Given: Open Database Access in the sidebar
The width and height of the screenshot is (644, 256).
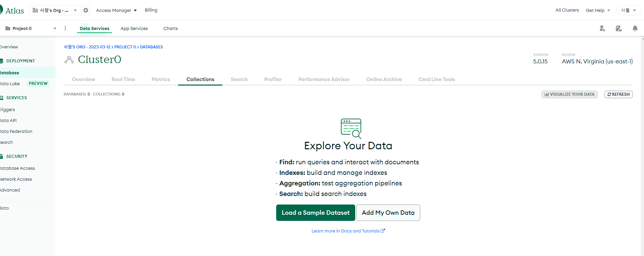Looking at the screenshot, I should (17, 168).
